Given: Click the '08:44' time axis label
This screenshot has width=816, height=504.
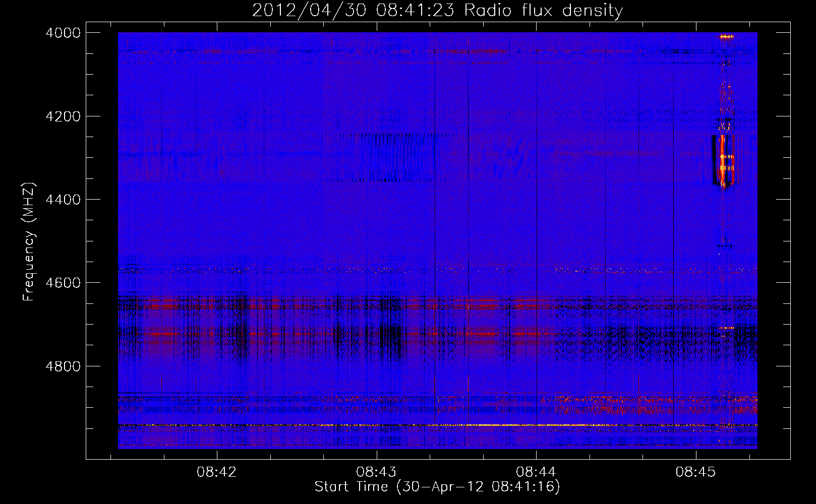Looking at the screenshot, I should click(536, 472).
